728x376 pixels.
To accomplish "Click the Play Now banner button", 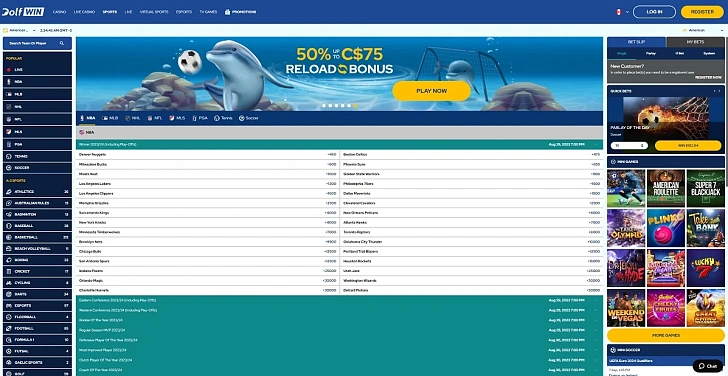I will point(431,91).
